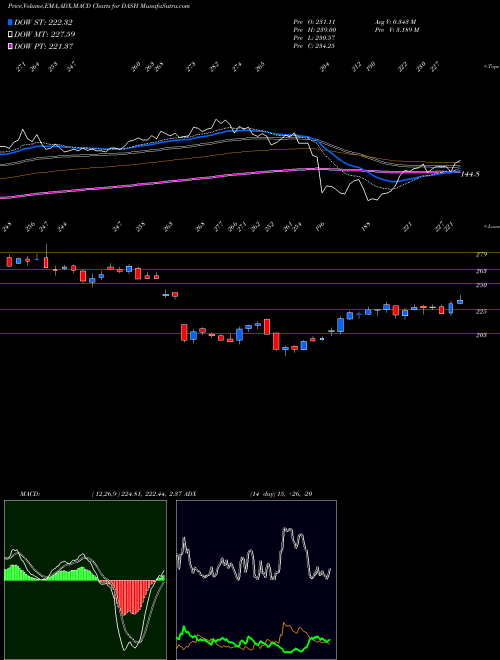Open the ADX indicator chart panel
This screenshot has height=660, width=500.
(256, 580)
